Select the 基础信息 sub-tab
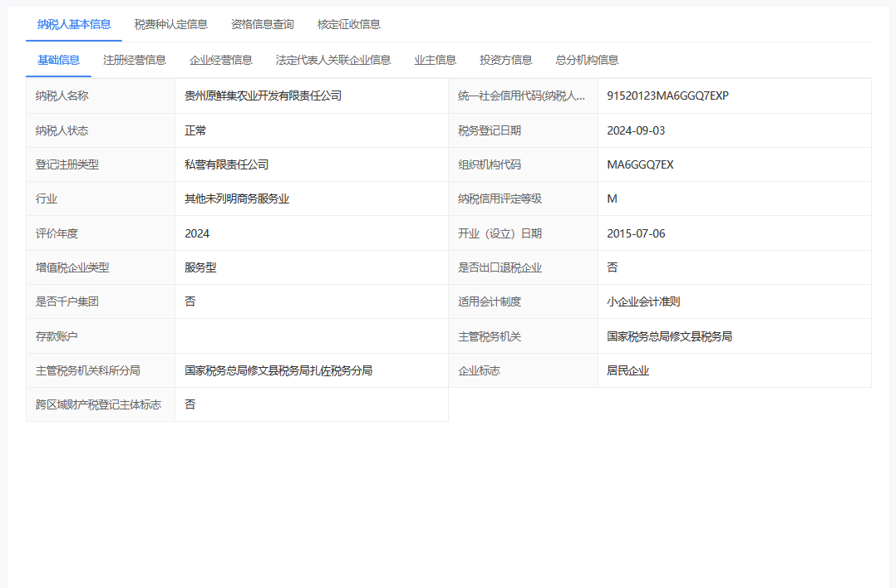The width and height of the screenshot is (896, 588). (58, 60)
